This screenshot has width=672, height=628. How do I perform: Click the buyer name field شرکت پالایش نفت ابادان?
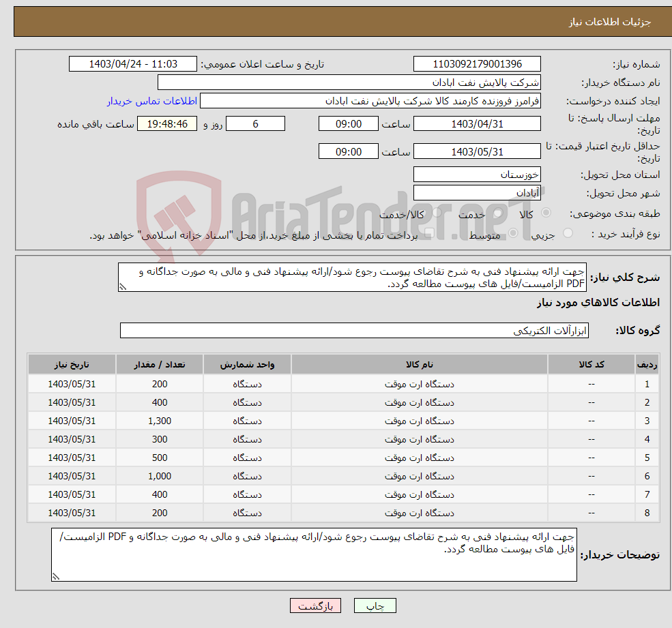click(349, 83)
